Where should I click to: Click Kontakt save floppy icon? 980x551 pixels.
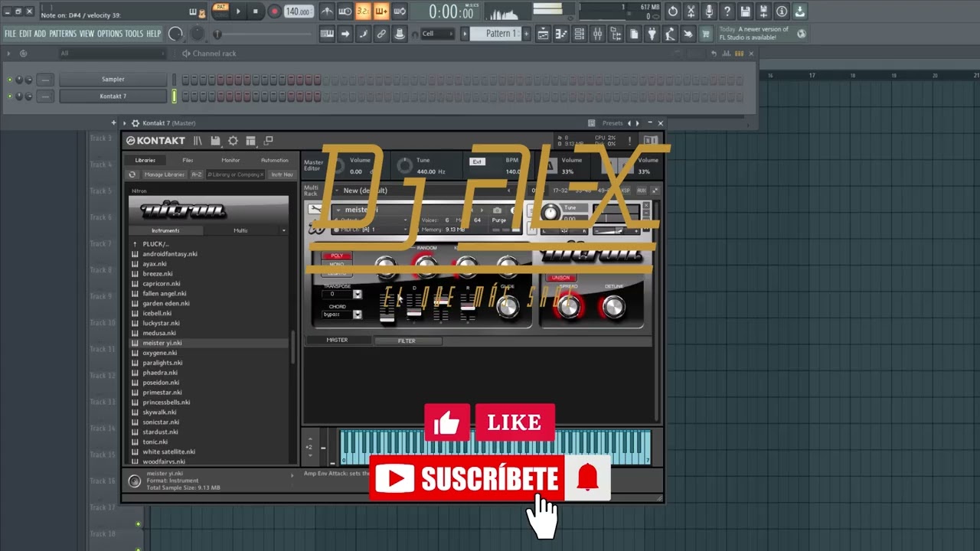tap(215, 141)
